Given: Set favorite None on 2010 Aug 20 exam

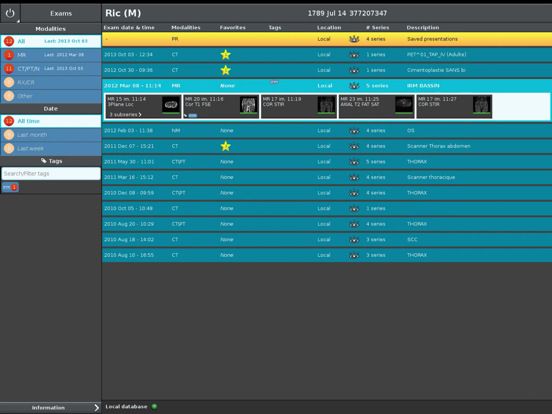Looking at the screenshot, I should (227, 224).
